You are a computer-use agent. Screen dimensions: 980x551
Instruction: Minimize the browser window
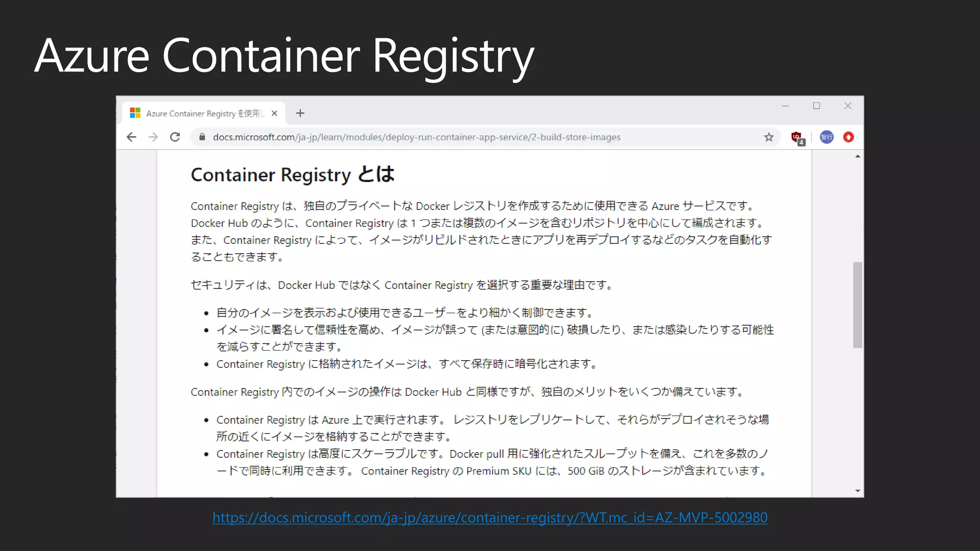point(785,106)
